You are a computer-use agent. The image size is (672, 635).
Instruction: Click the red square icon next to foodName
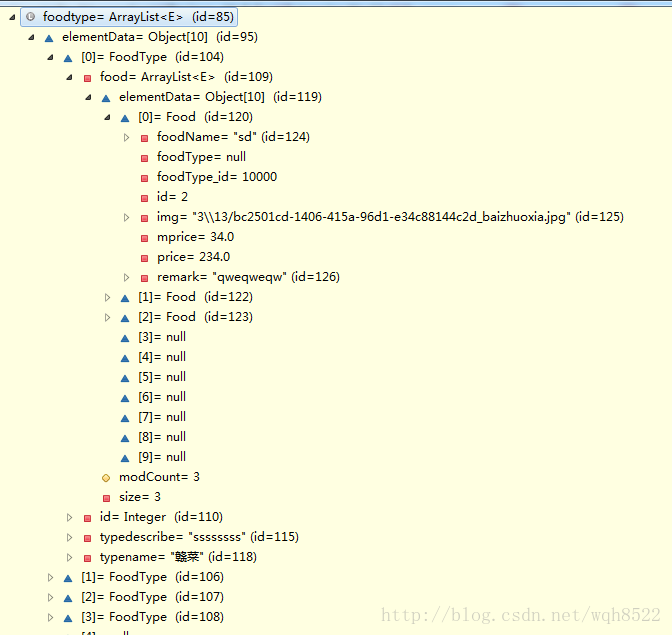pos(144,137)
